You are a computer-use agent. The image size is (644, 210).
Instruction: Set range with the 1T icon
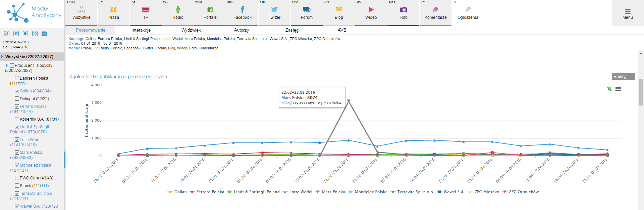(x=16, y=34)
